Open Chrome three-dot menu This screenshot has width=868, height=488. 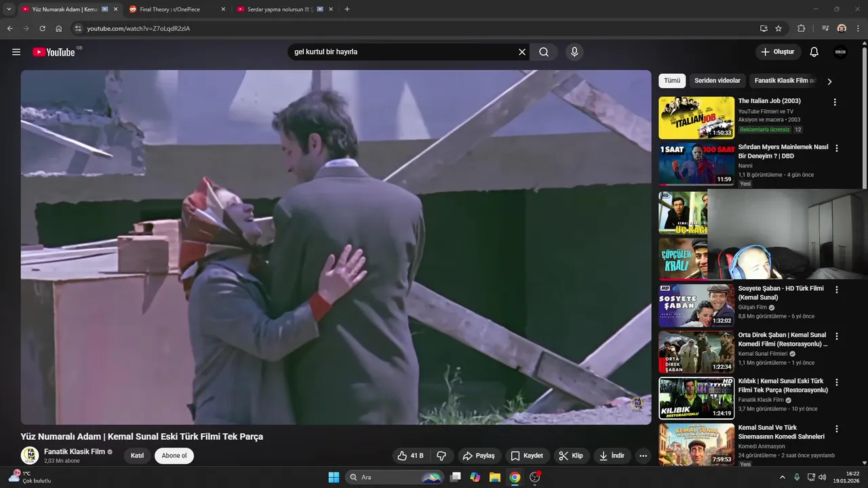[x=859, y=28]
